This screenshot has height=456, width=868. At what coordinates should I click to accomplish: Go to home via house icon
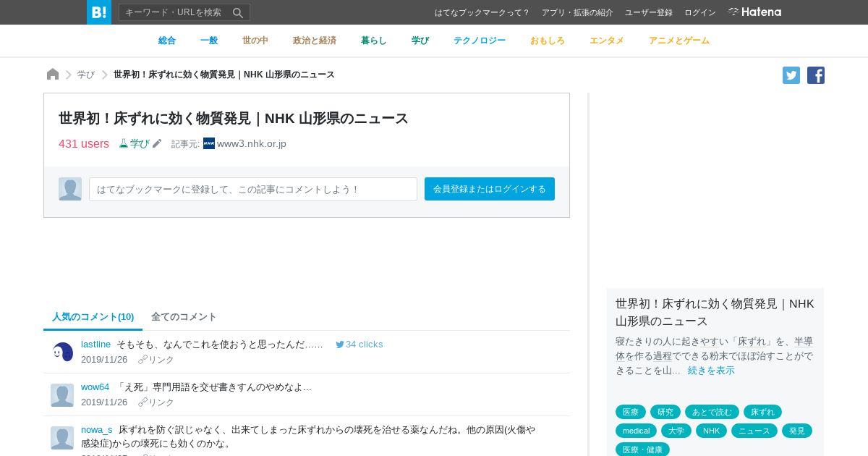tap(53, 75)
